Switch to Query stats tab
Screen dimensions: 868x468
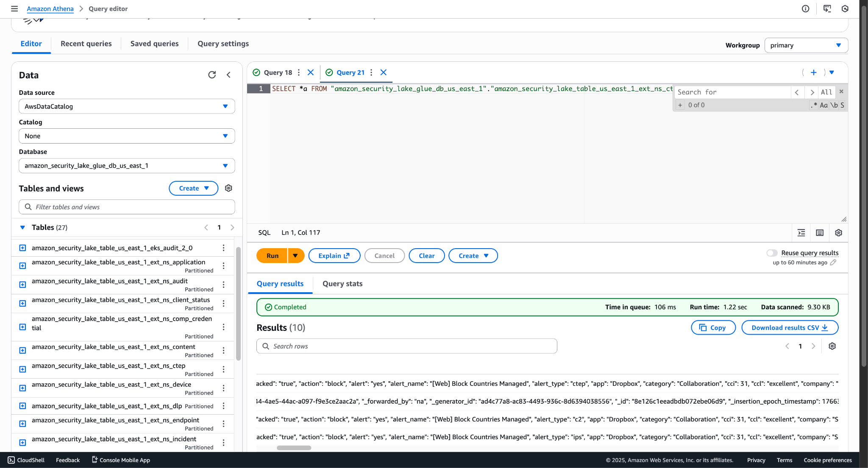point(342,284)
